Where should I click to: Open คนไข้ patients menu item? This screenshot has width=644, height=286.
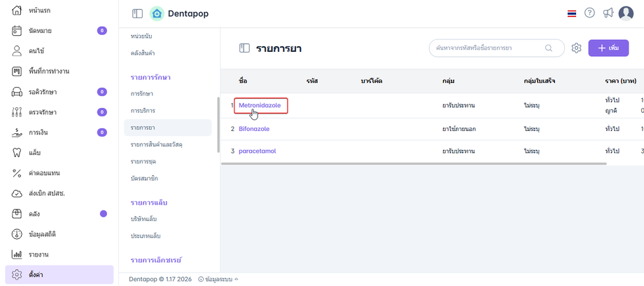click(x=36, y=51)
